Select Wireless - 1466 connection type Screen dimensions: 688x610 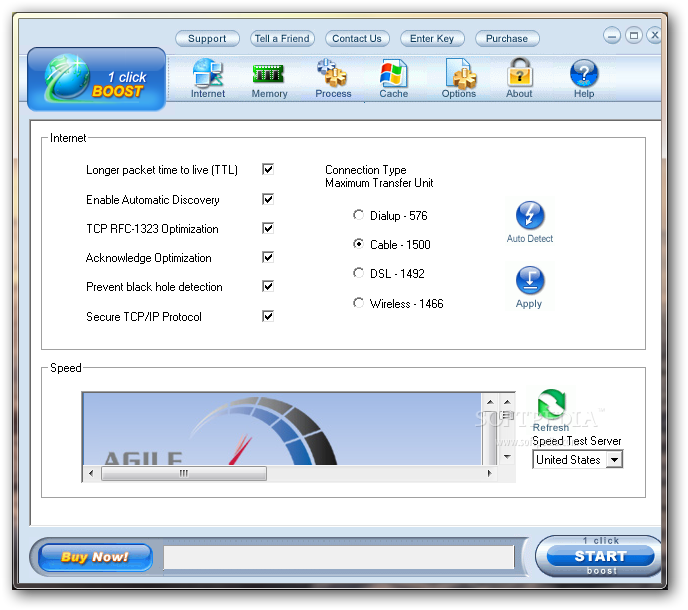pyautogui.click(x=358, y=303)
